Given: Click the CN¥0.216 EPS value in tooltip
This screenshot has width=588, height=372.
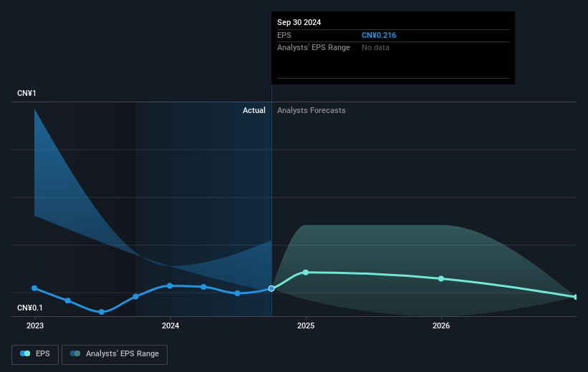Looking at the screenshot, I should [x=379, y=35].
